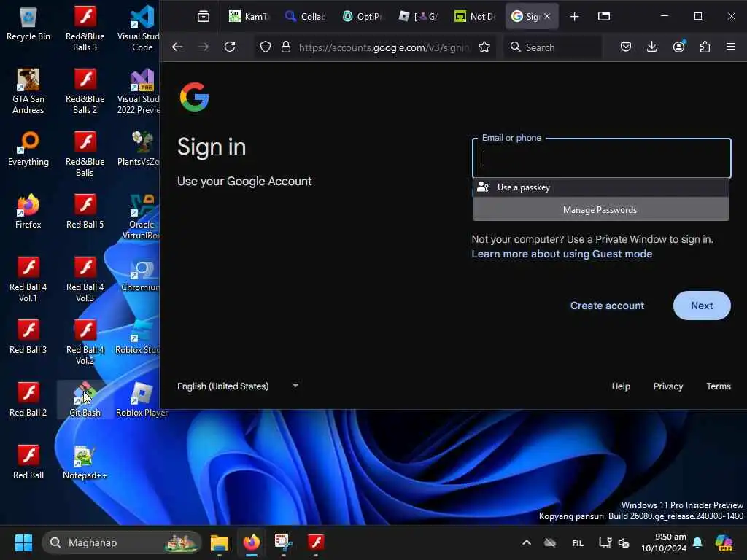Open the Terms link
The height and width of the screenshot is (560, 747).
719,386
